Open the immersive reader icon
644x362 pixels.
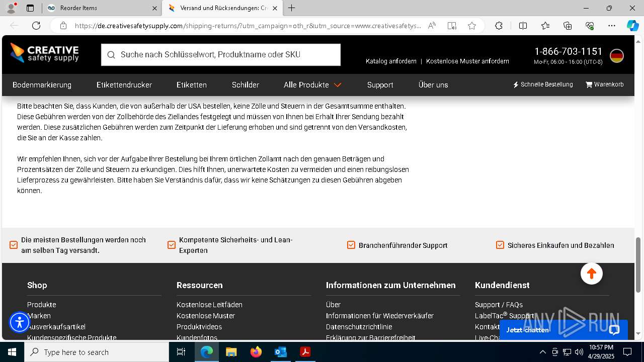tap(452, 26)
